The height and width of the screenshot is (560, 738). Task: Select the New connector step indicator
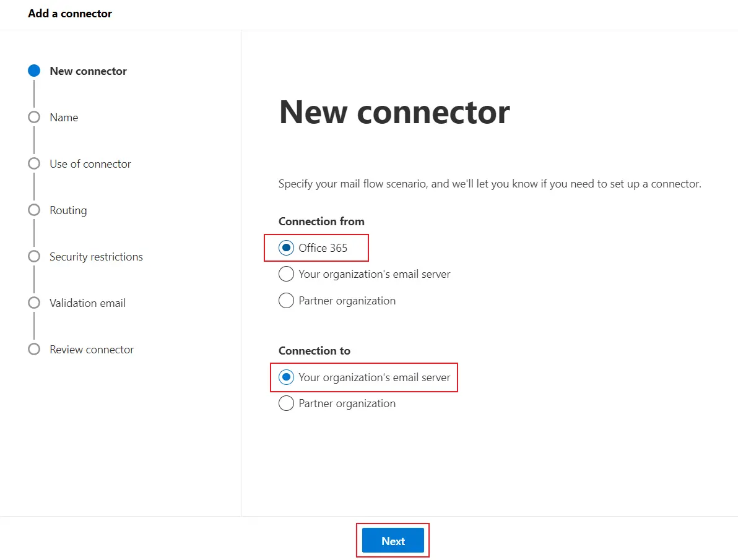[34, 70]
